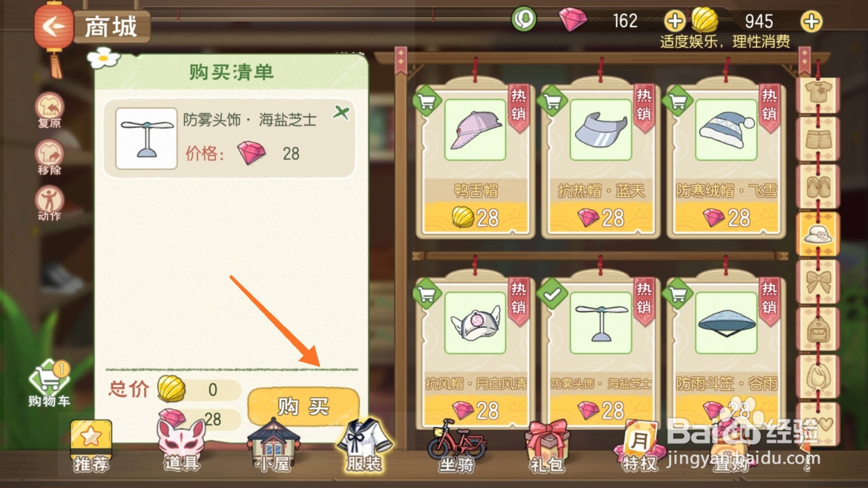Open the 购物车 shopping cart
This screenshot has width=868, height=488.
click(x=49, y=384)
